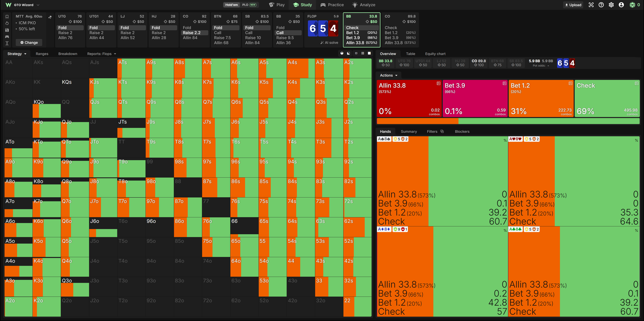Click the percent icon on the A♠8♠ hand tile

pyautogui.click(x=505, y=140)
